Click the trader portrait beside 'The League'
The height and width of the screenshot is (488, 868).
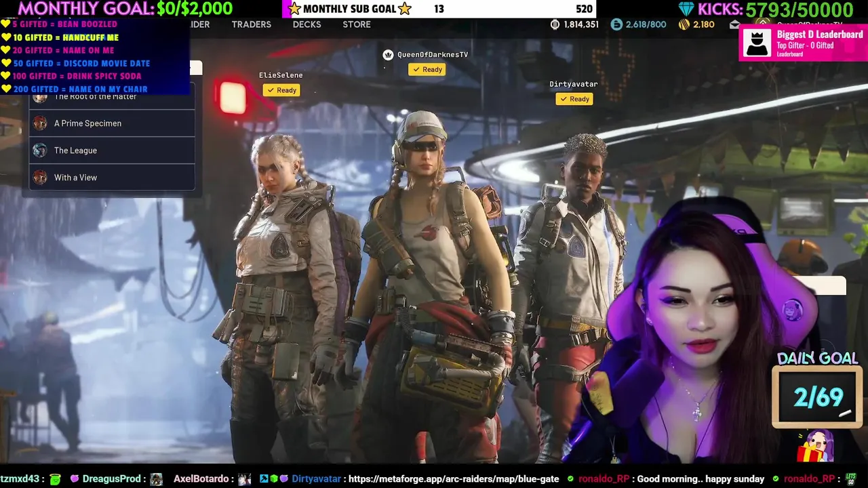tap(40, 150)
